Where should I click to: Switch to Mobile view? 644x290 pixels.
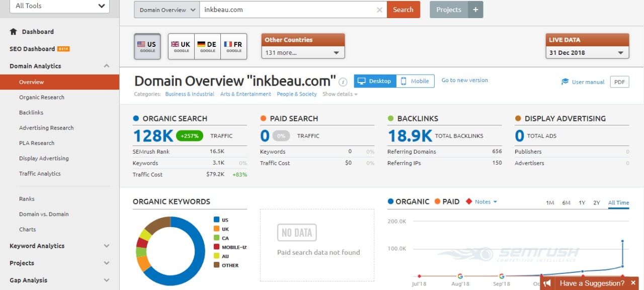tap(415, 81)
